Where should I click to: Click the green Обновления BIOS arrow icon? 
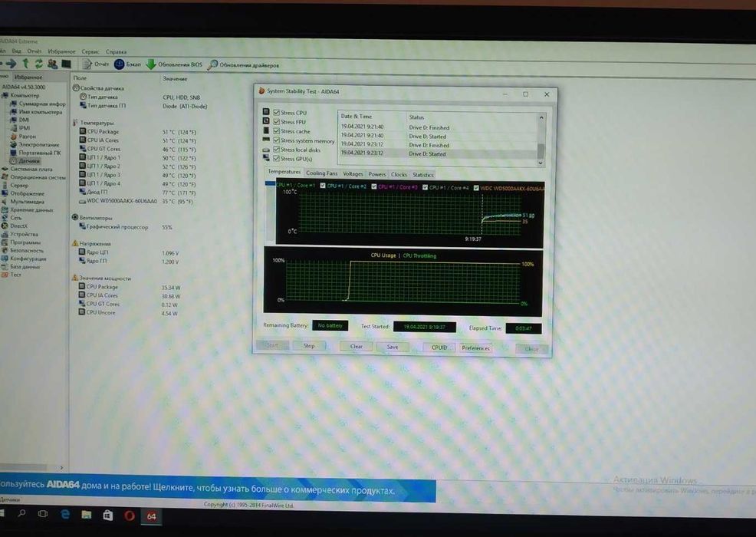151,64
